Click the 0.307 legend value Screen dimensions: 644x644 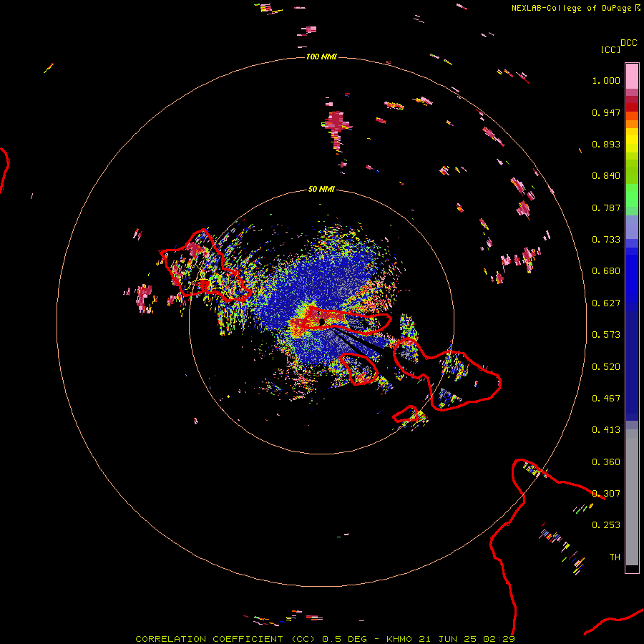pyautogui.click(x=606, y=494)
